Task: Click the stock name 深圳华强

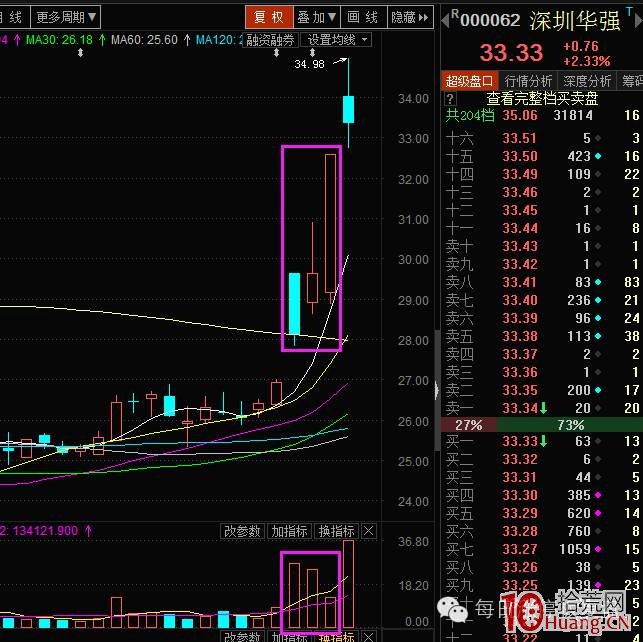Action: [x=574, y=20]
